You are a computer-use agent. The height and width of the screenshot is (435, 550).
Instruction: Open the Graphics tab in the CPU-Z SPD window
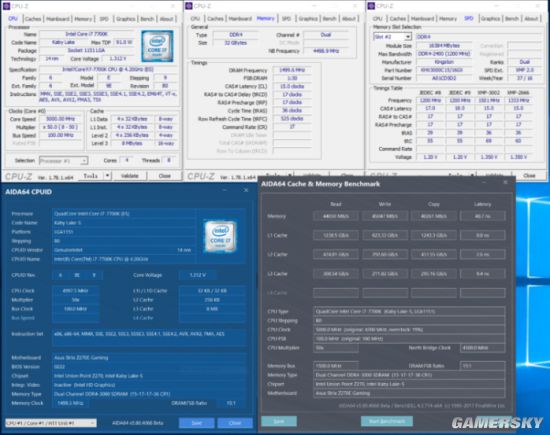[x=490, y=19]
